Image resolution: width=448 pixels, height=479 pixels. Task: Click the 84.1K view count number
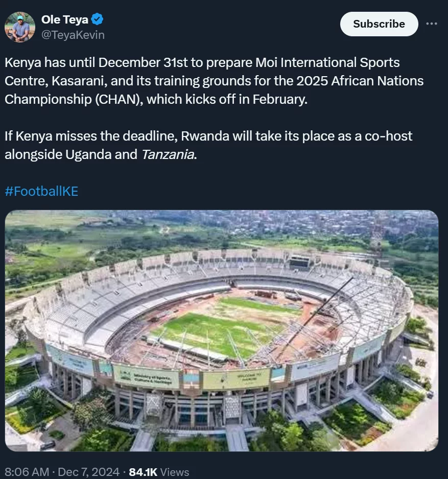click(143, 472)
